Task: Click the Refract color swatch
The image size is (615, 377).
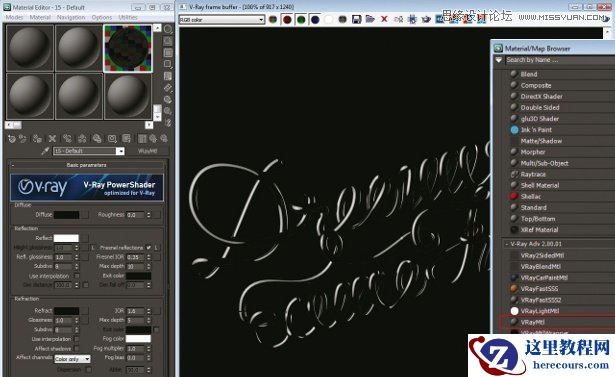Action: (x=66, y=311)
